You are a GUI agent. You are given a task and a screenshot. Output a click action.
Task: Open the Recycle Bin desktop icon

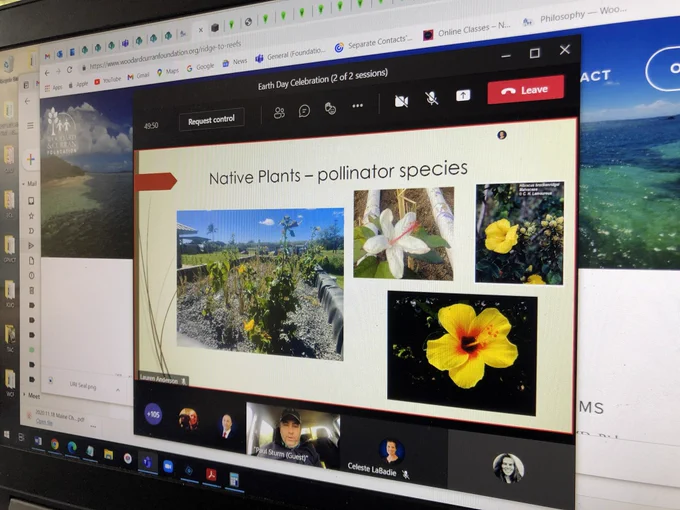point(10,70)
